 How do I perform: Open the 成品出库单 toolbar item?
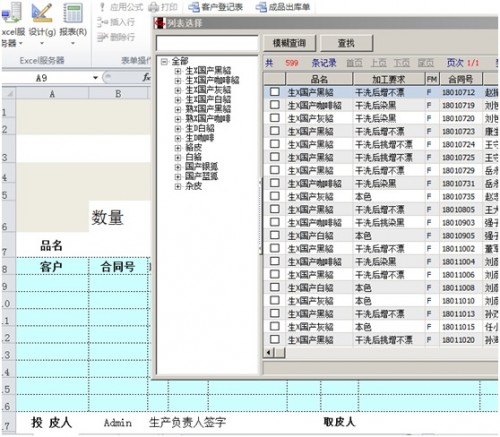[x=261, y=7]
